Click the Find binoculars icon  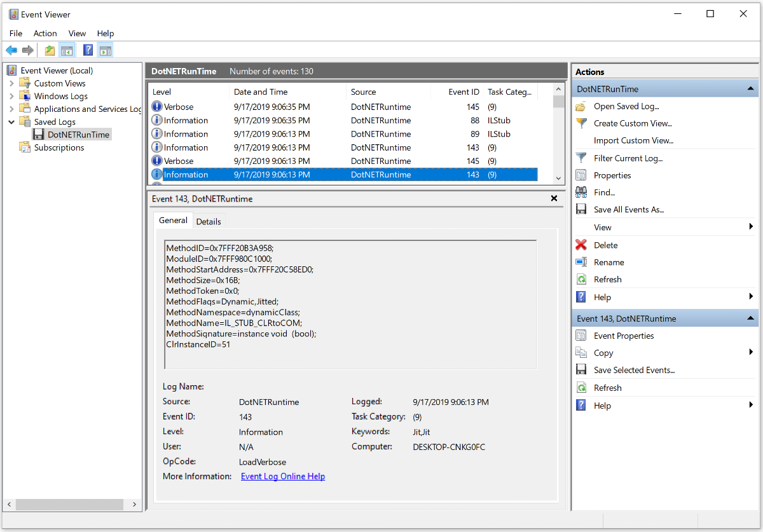click(x=581, y=192)
